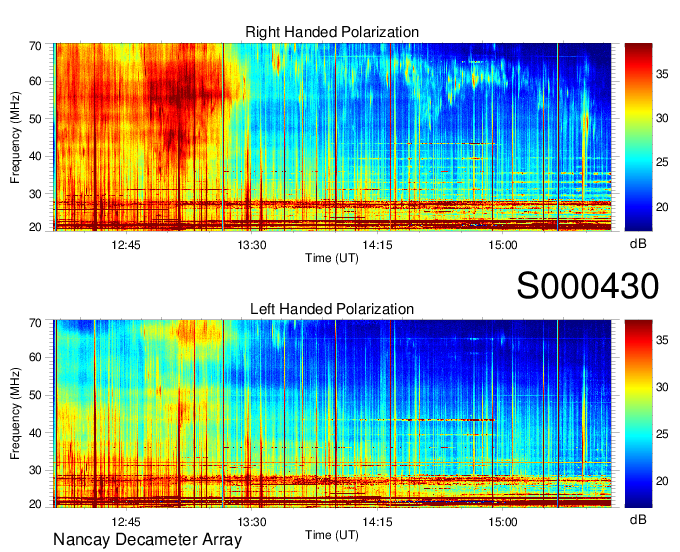Click the 60 frequency tick on upper plot
680x552 pixels.
(x=35, y=81)
